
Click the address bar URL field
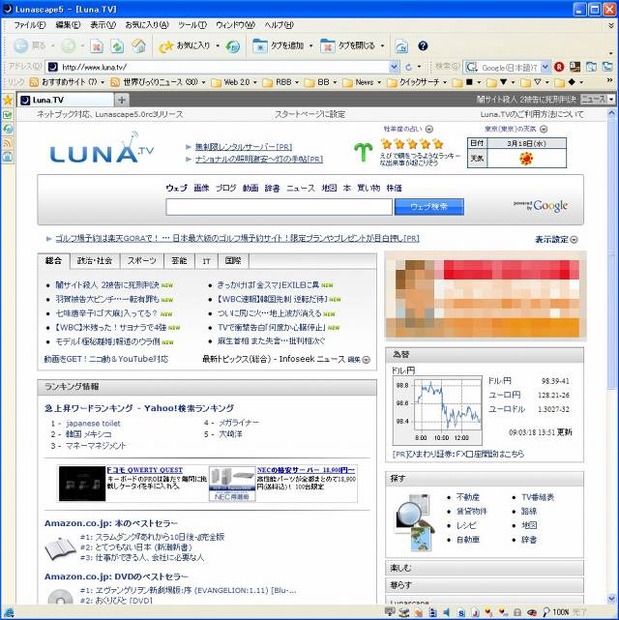(223, 67)
